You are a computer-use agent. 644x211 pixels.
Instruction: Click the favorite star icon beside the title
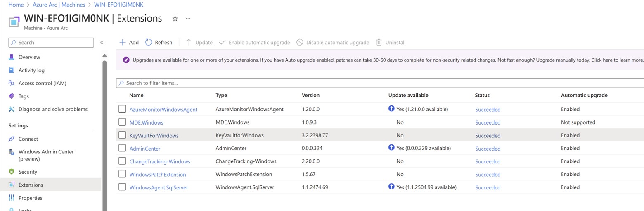(x=175, y=19)
